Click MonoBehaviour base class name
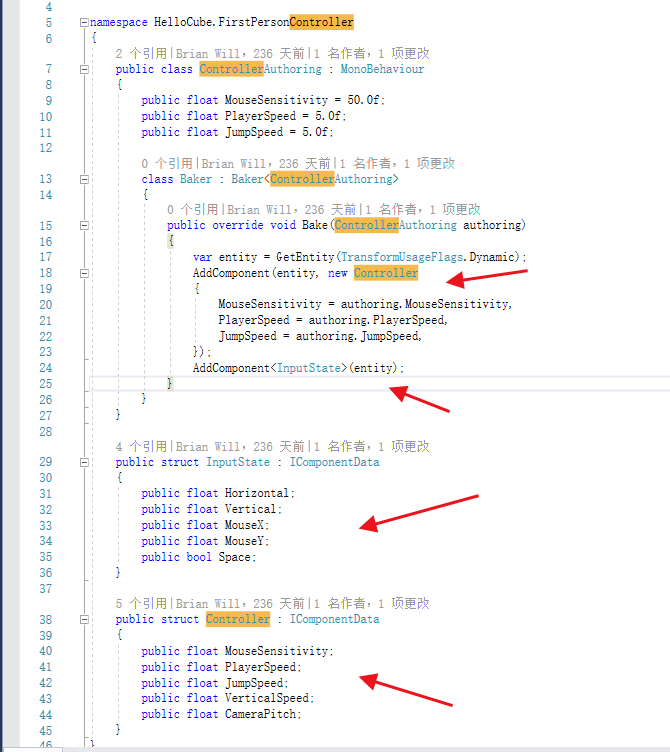This screenshot has height=752, width=670. (382, 69)
